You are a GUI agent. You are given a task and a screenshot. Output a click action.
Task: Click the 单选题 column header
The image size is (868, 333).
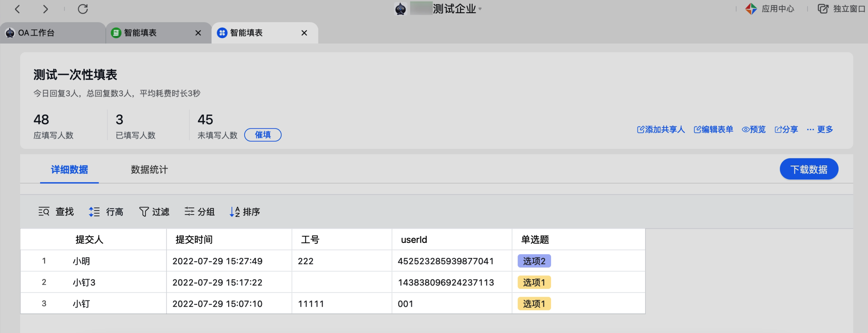pyautogui.click(x=579, y=239)
